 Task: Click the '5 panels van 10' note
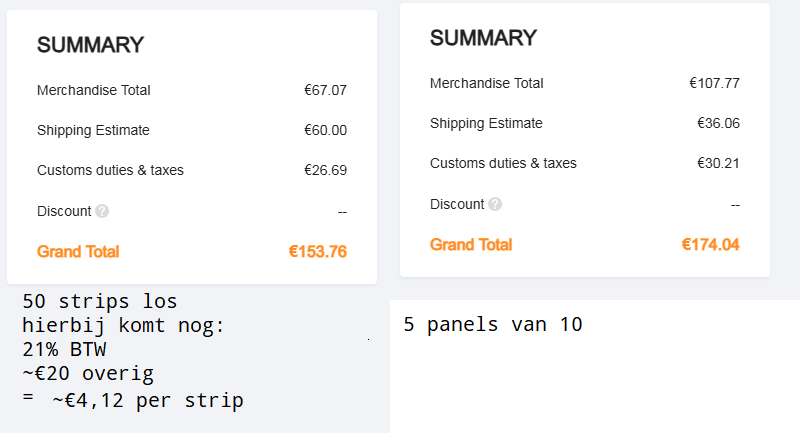(x=493, y=325)
